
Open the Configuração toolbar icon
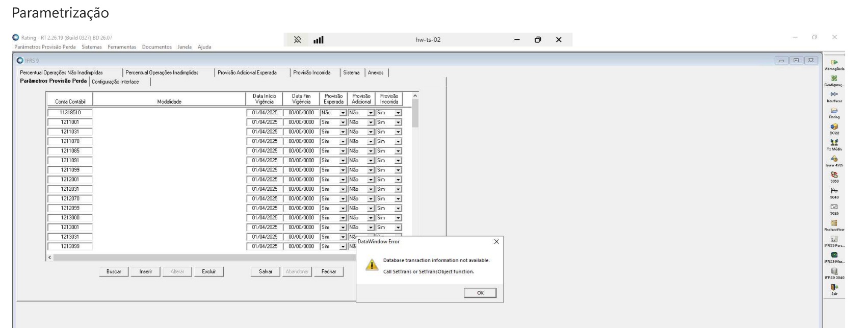834,78
